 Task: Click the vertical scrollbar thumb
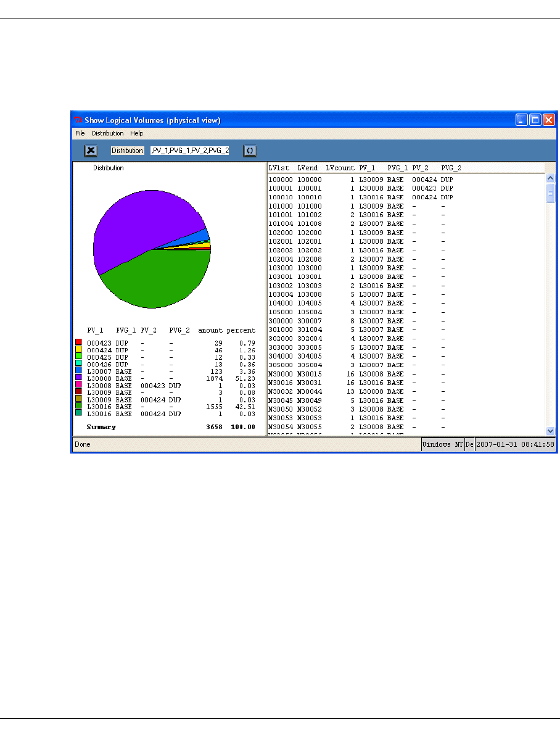(x=550, y=193)
